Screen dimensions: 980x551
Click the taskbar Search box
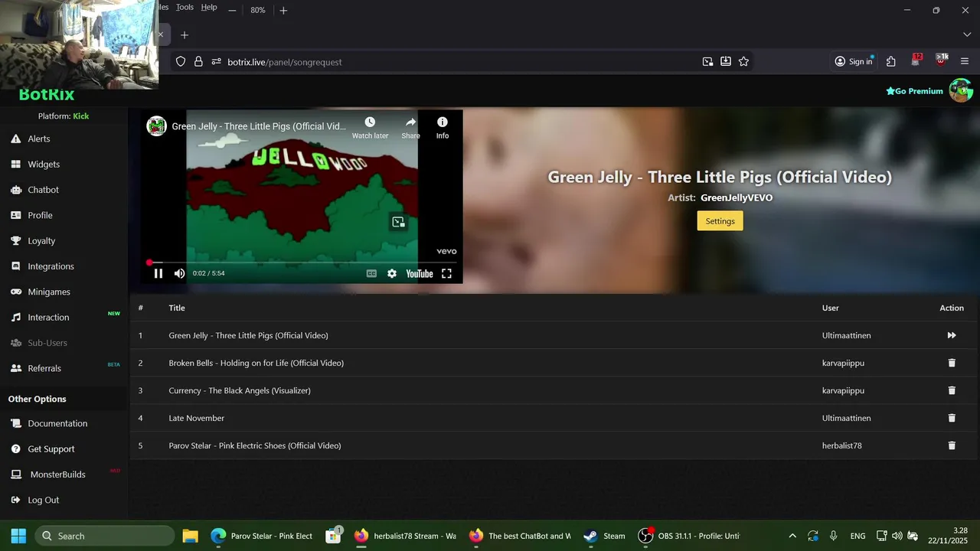(105, 536)
